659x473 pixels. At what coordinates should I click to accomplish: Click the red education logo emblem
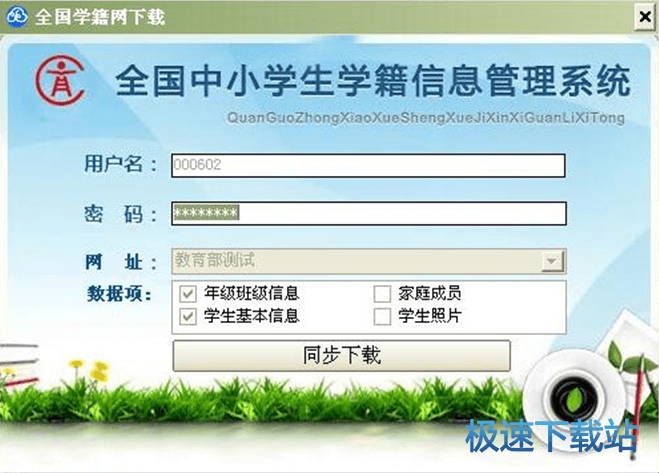[60, 80]
